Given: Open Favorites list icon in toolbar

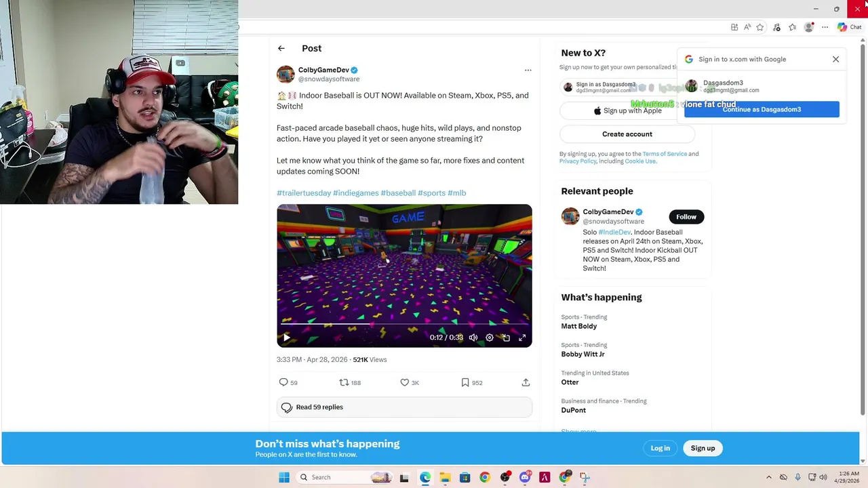Looking at the screenshot, I should [792, 27].
